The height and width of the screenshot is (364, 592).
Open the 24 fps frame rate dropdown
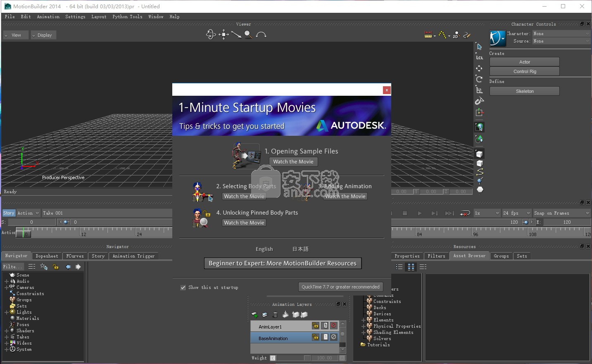[x=516, y=213]
